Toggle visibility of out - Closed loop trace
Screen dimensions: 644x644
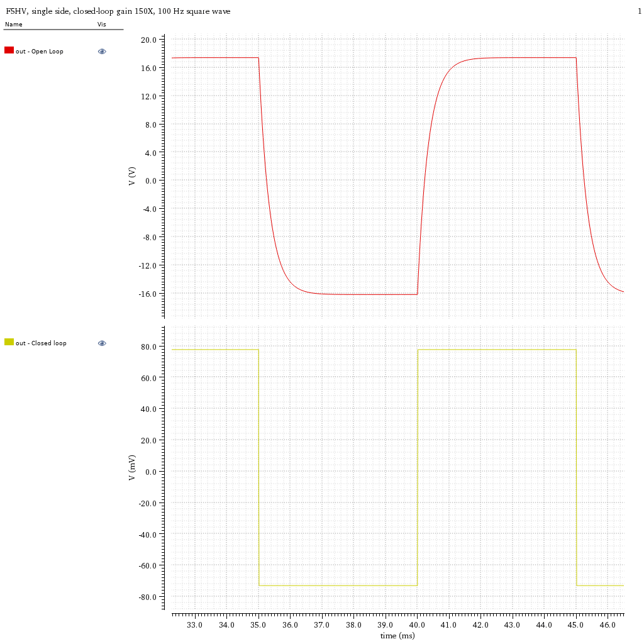click(x=102, y=343)
